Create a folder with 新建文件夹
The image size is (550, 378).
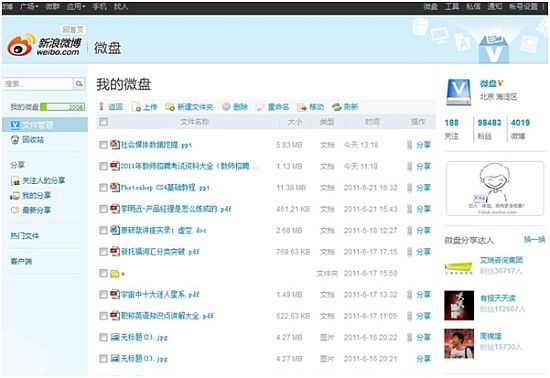(x=189, y=107)
